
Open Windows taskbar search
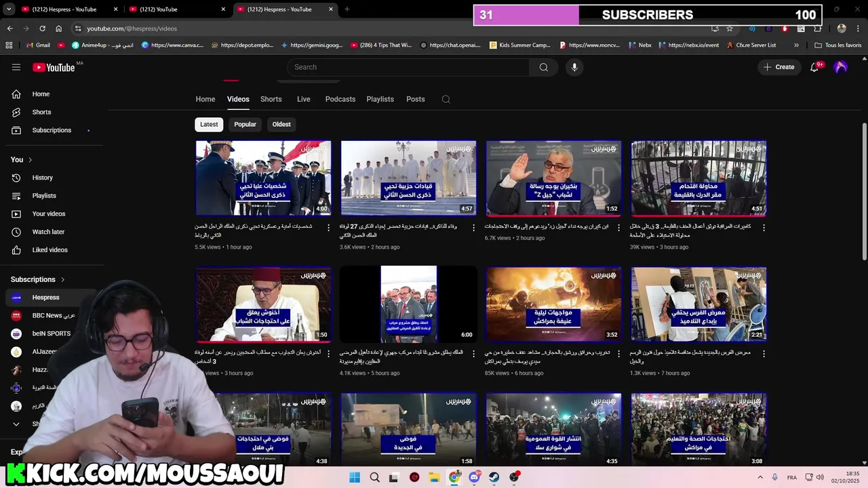pyautogui.click(x=374, y=477)
